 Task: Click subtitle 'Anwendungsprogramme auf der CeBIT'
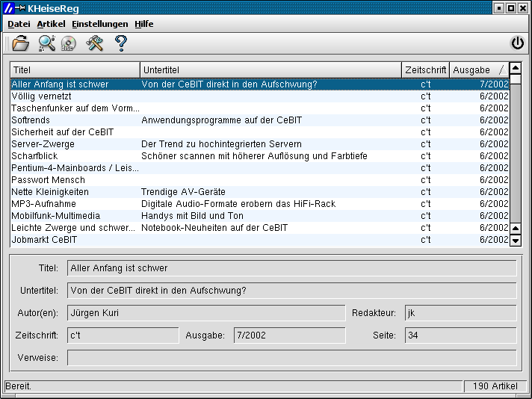[222, 120]
